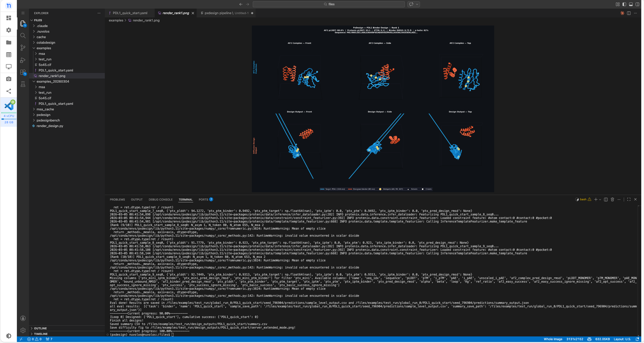644x343 pixels.
Task: Open the launch new terminal profile dropdown
Action: click(x=600, y=200)
